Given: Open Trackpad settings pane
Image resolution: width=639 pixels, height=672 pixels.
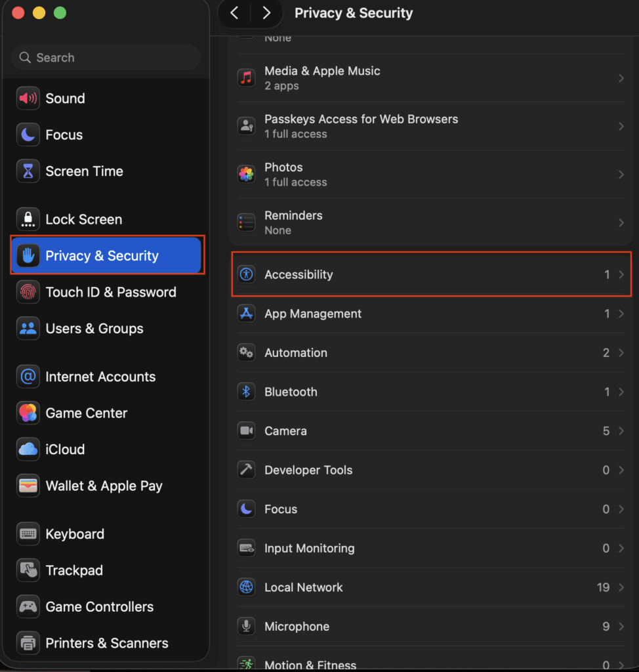Looking at the screenshot, I should [106, 570].
